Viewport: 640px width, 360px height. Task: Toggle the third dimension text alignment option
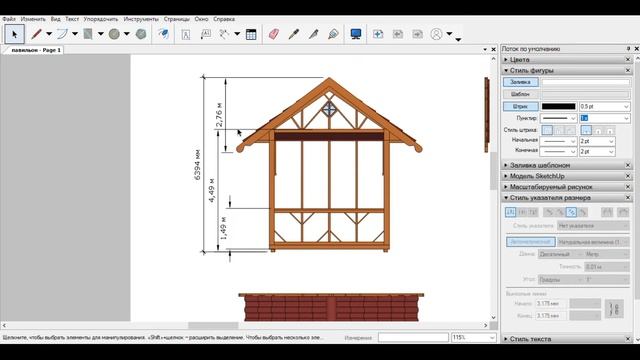533,212
